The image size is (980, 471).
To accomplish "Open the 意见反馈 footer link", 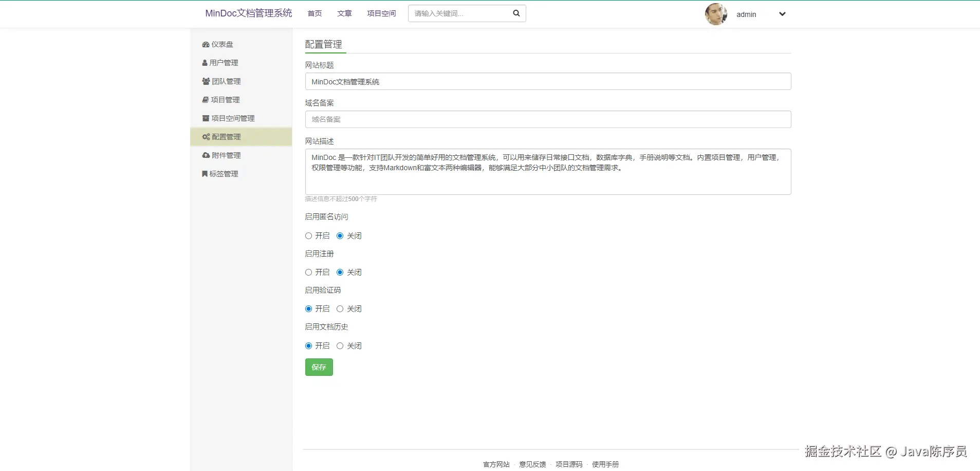I will [532, 464].
